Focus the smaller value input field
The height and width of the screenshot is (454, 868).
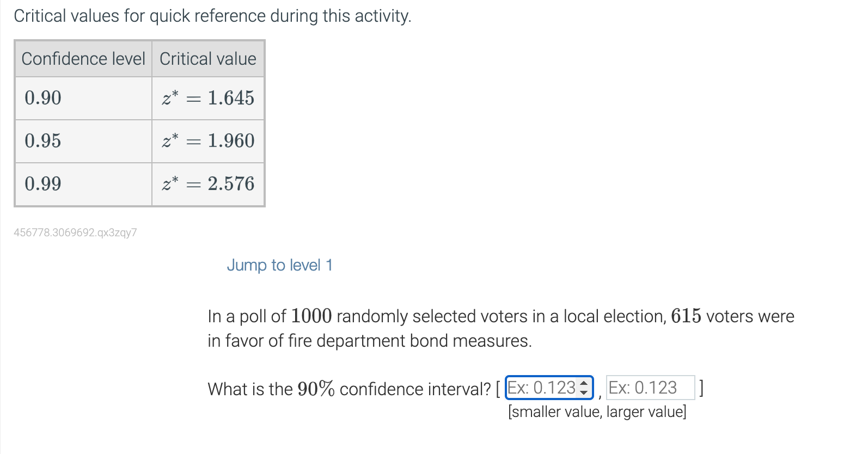541,388
